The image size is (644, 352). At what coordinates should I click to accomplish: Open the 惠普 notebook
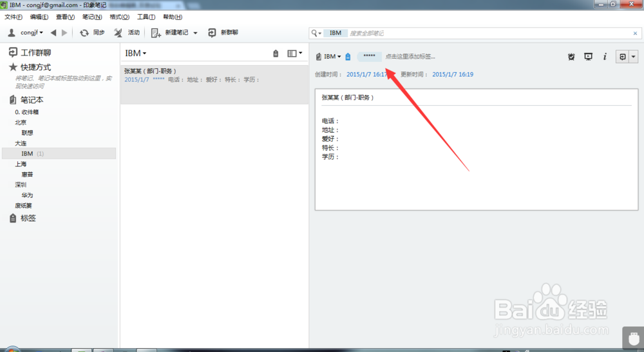click(27, 174)
